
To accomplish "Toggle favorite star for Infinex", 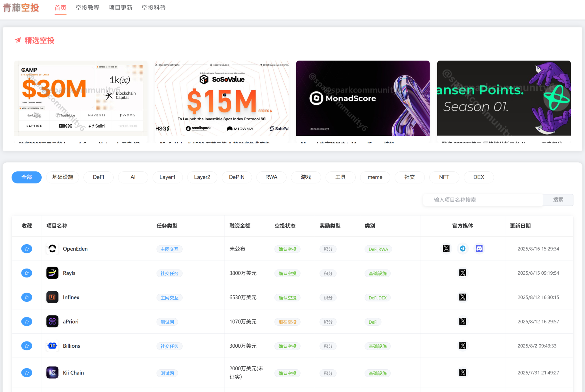I will pyautogui.click(x=27, y=297).
